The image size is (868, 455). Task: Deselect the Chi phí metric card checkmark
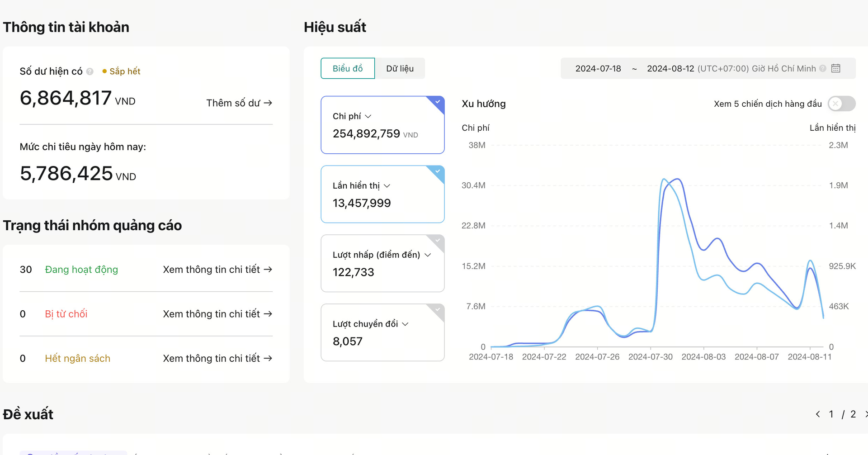pos(438,102)
